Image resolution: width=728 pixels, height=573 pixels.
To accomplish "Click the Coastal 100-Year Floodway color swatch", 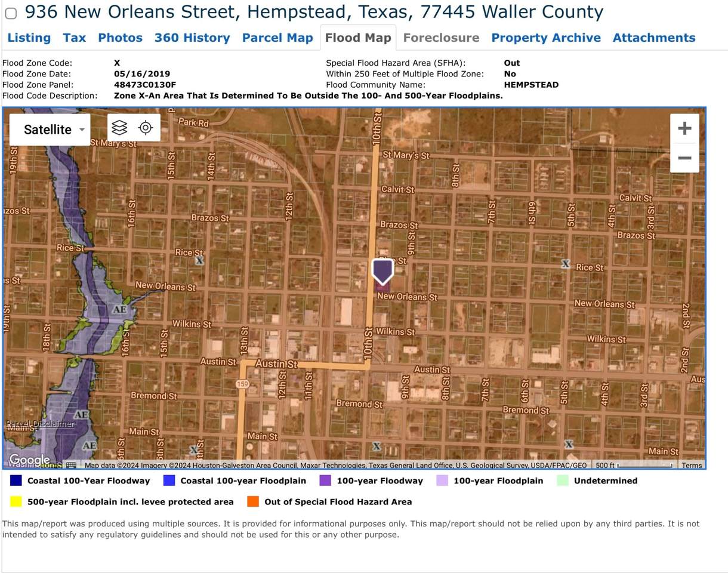I will (x=16, y=480).
